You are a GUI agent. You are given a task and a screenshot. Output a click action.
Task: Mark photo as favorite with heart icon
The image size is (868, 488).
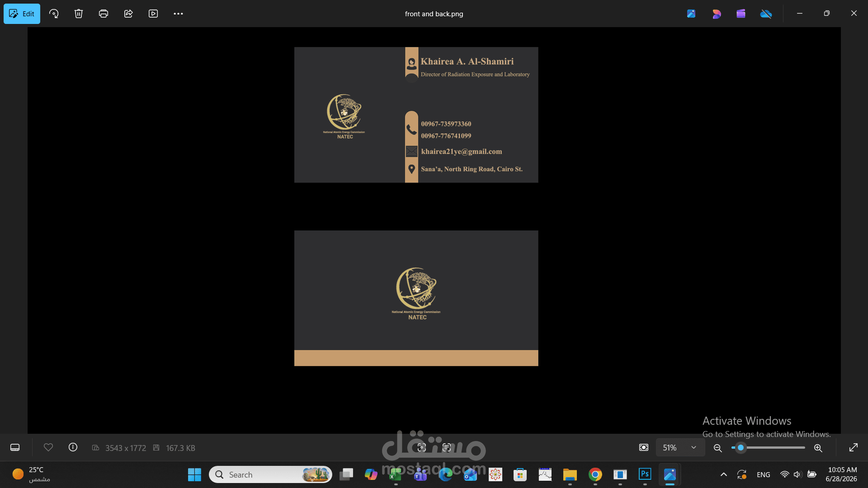pos(48,447)
